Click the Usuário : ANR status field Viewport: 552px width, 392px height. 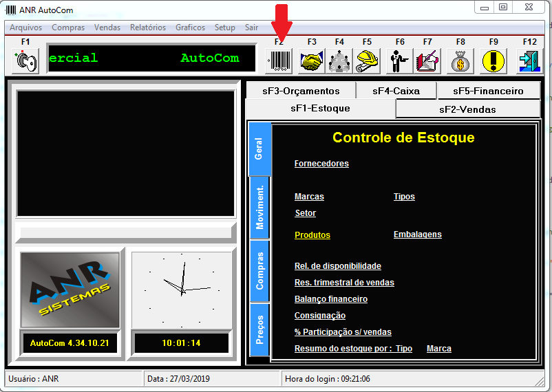(x=73, y=379)
